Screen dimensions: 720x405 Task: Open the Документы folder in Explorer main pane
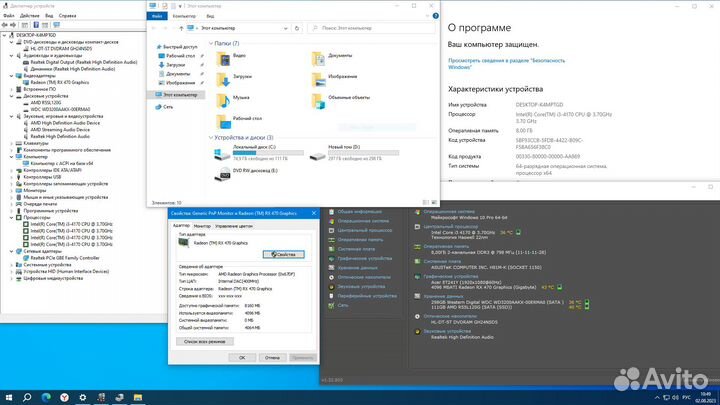click(x=332, y=59)
